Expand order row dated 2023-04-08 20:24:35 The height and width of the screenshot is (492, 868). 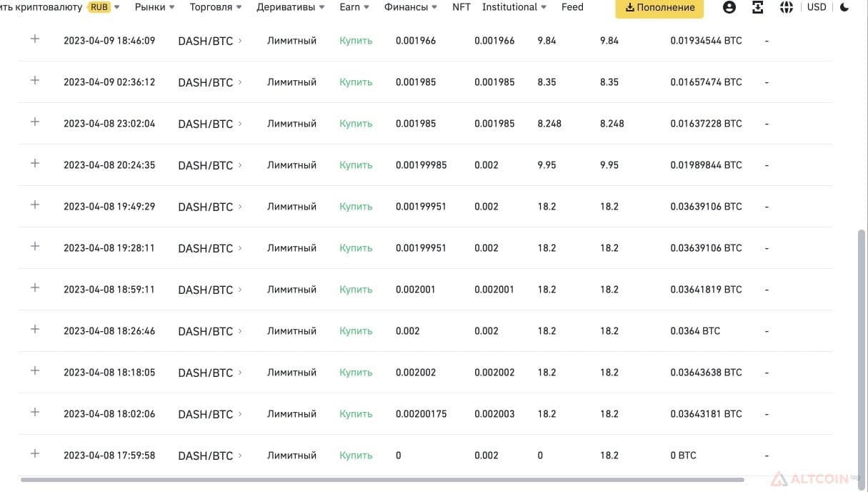35,164
